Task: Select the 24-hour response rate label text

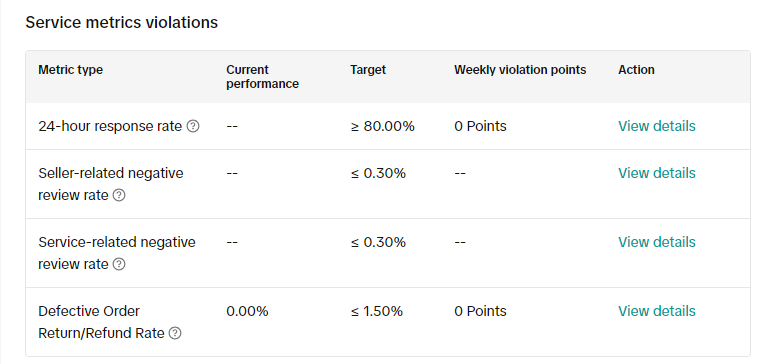Action: coord(110,126)
